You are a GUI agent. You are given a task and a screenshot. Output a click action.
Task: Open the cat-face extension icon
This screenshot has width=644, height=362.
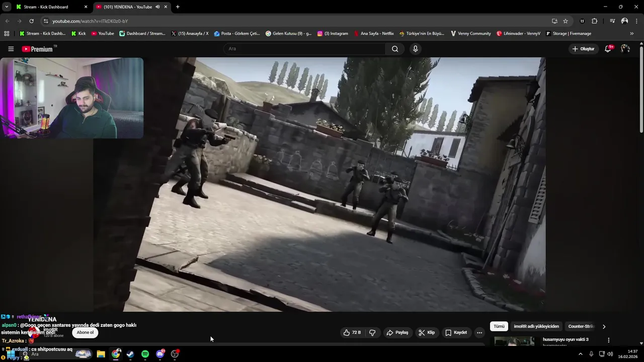[582, 21]
